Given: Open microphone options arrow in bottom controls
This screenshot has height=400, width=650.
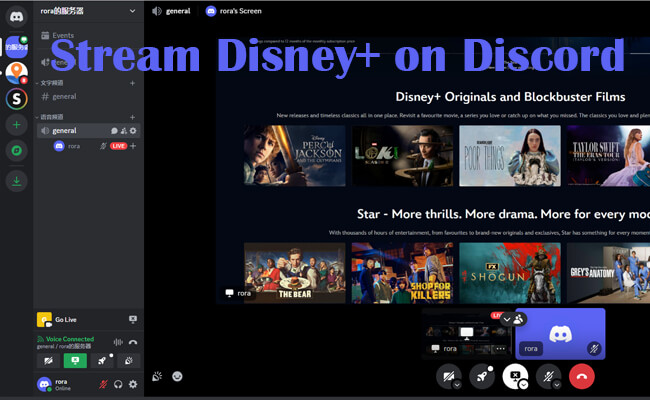Looking at the screenshot, I should pyautogui.click(x=557, y=385).
